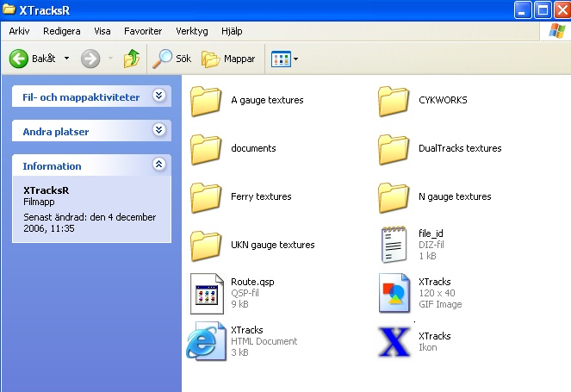The image size is (571, 392).
Task: Click the file_id file name
Action: coord(431,233)
